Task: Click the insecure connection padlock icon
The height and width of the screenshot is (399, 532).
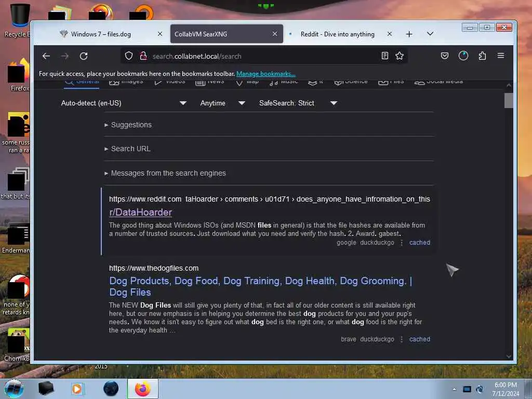Action: pos(143,56)
